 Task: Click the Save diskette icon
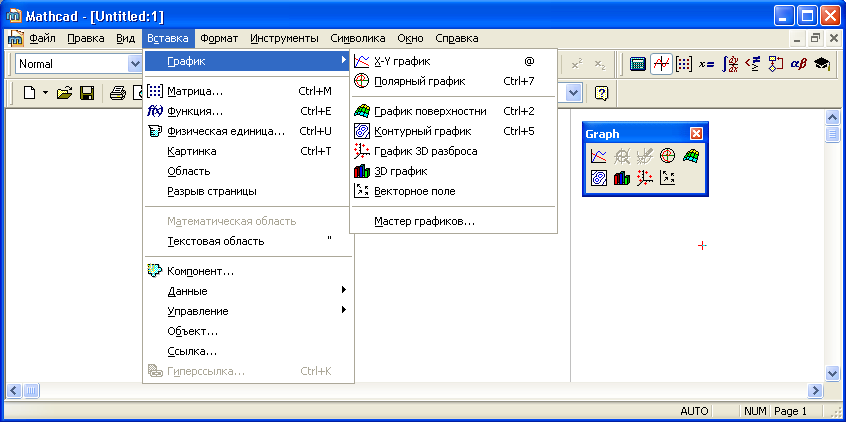(x=87, y=93)
